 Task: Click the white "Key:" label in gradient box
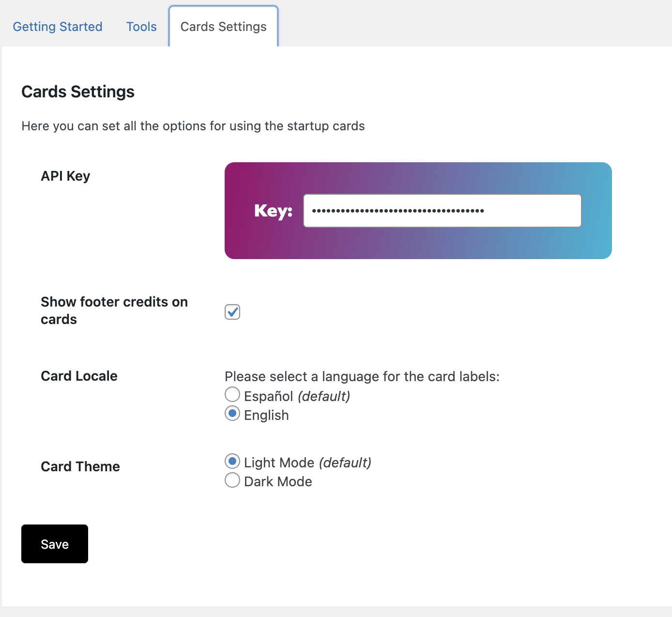(x=273, y=211)
